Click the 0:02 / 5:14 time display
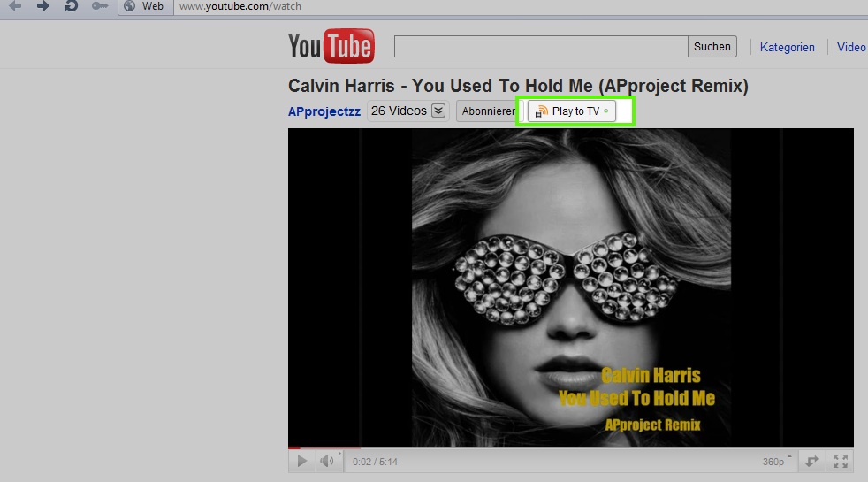The width and height of the screenshot is (868, 482). coord(376,462)
